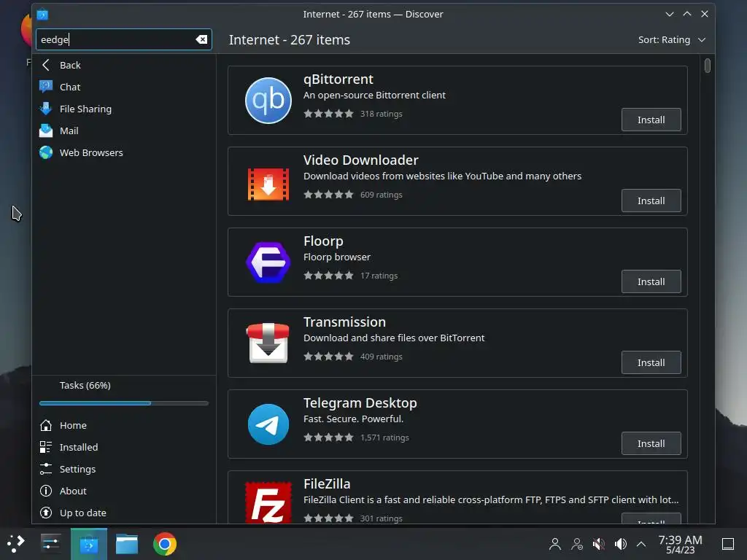Click the File Sharing download icon
The image size is (747, 560).
pyautogui.click(x=46, y=109)
